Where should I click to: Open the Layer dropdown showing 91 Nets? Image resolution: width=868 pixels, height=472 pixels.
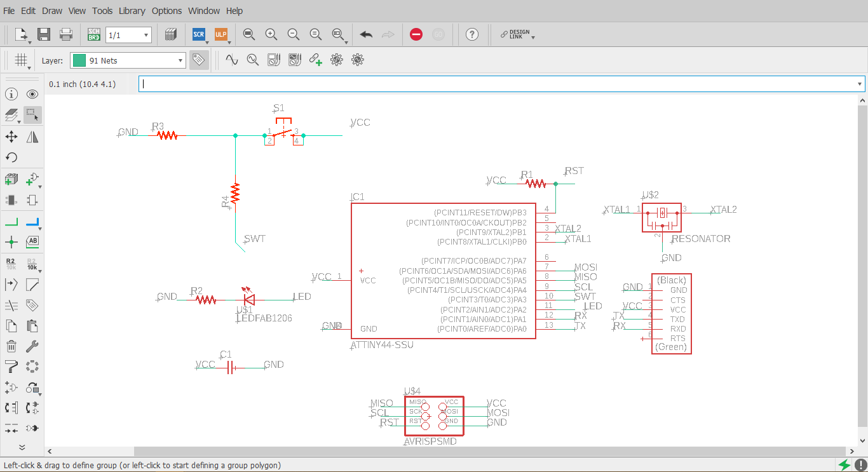pos(128,60)
